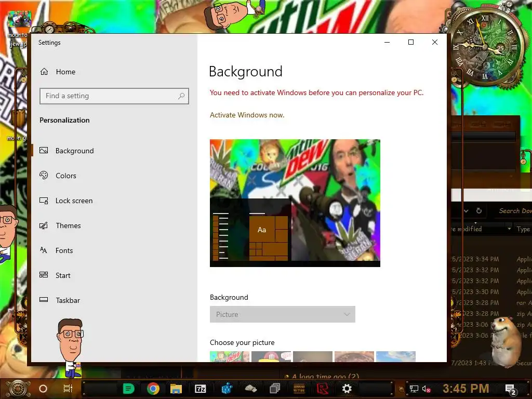This screenshot has height=399, width=532.
Task: Select the 3:34 PM file row in Explorer
Action: pos(491,259)
